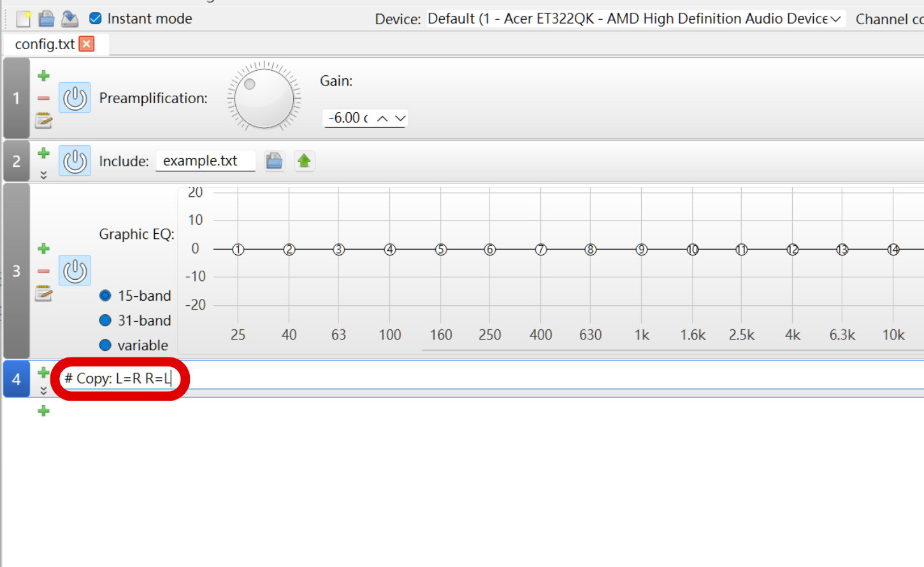
Task: Remove the Preamplification filter with minus icon
Action: [x=43, y=98]
